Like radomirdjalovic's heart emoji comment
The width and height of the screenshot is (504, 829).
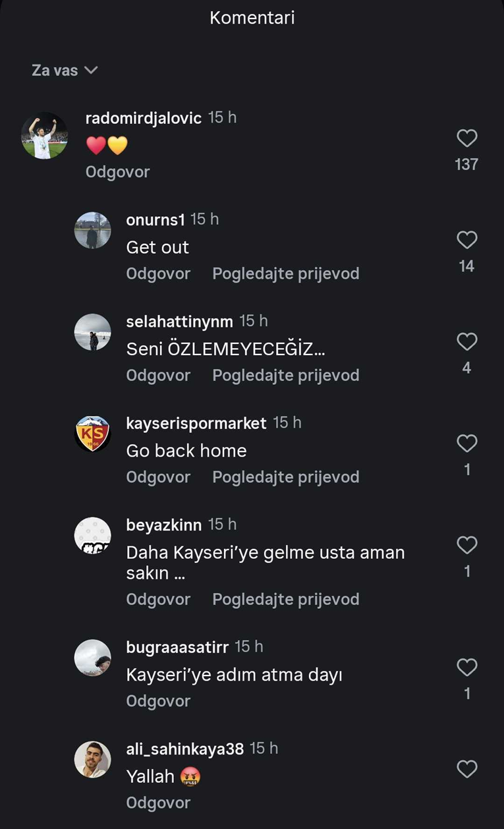point(466,138)
